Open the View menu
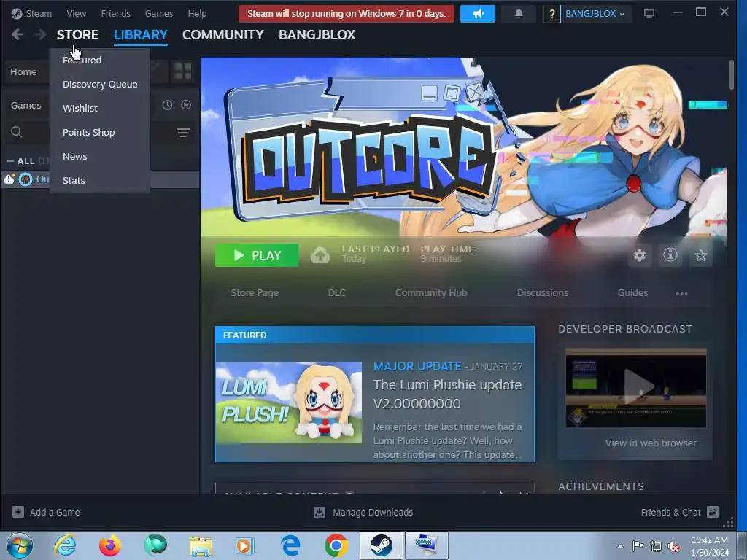 [76, 13]
